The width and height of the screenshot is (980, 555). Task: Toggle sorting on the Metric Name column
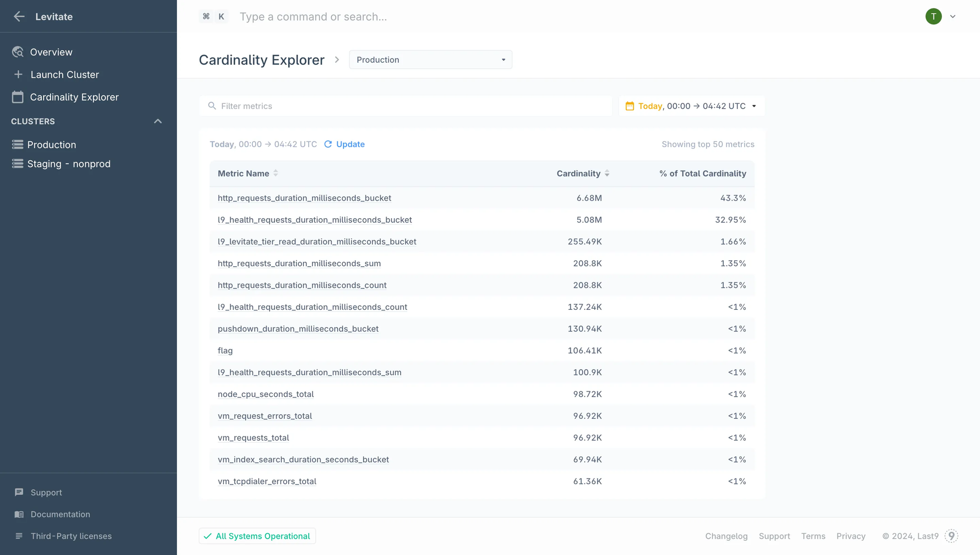pyautogui.click(x=276, y=173)
